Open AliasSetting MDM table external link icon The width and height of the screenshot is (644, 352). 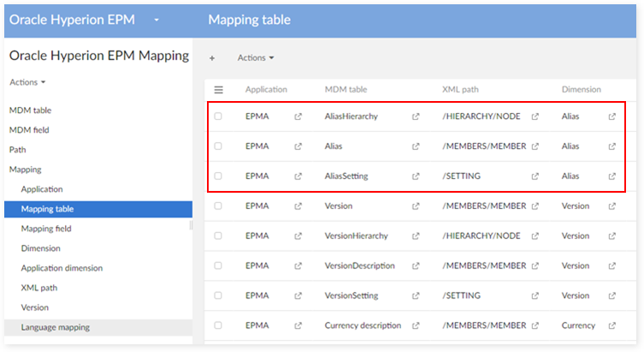(416, 176)
